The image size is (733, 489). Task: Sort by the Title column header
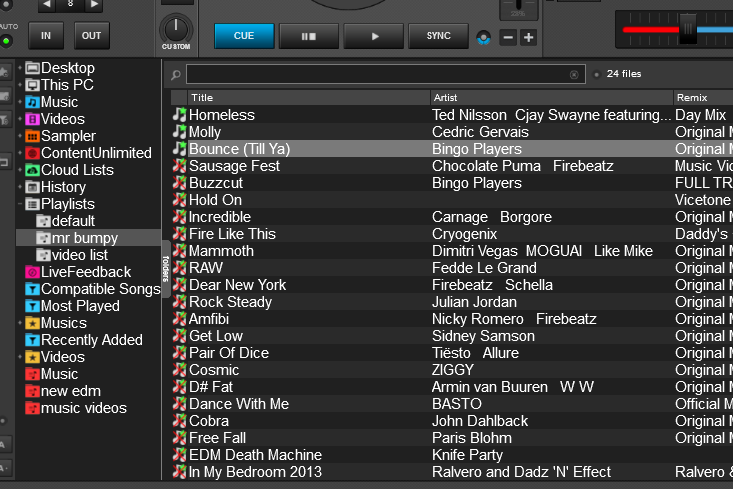coord(309,98)
